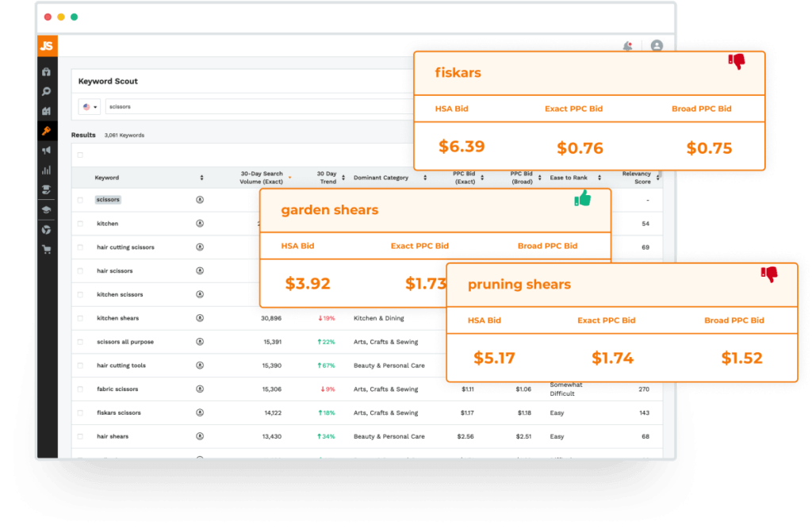This screenshot has width=812, height=529.
Task: Click the circle icon in scissors row
Action: [200, 200]
